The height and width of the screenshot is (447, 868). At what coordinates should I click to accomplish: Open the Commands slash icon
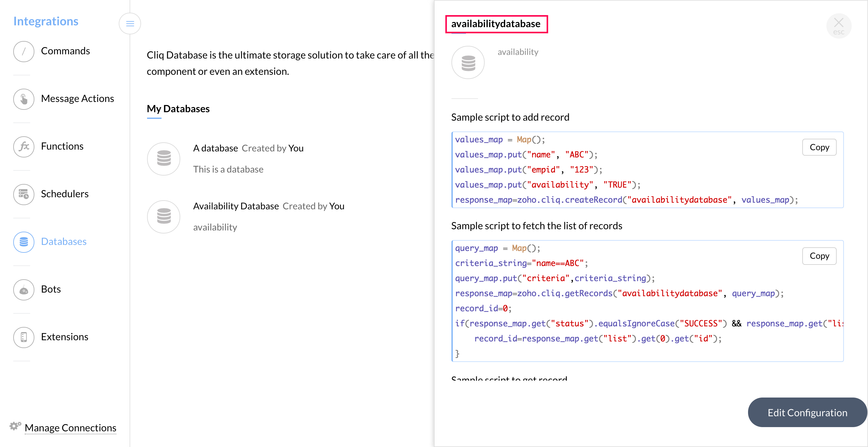pyautogui.click(x=24, y=51)
